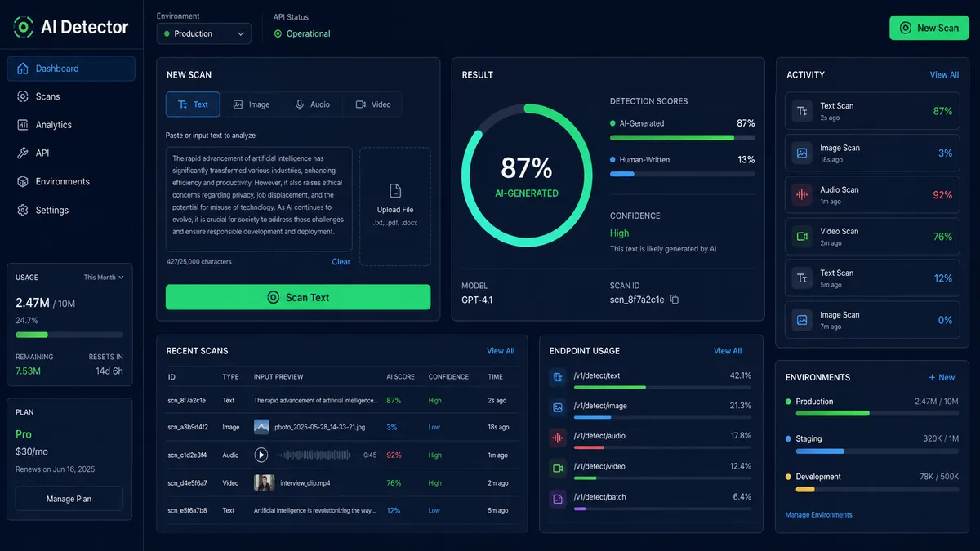Click the Scan Text button
980x551 pixels.
click(298, 297)
